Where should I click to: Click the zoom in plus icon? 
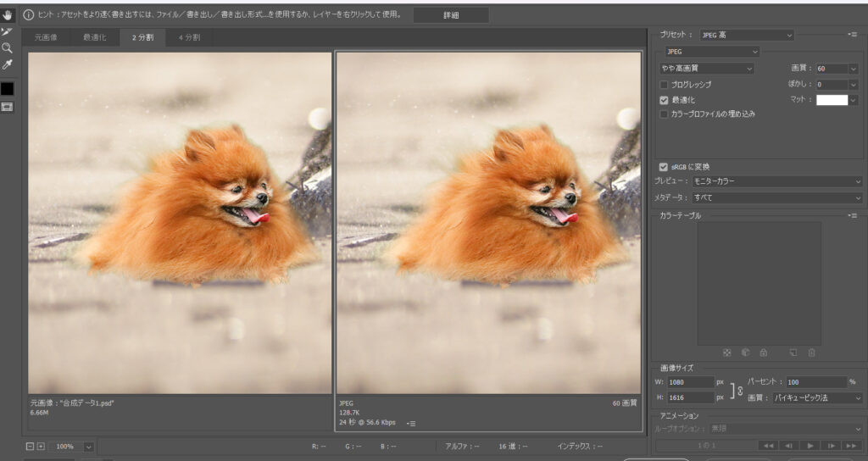coord(41,446)
